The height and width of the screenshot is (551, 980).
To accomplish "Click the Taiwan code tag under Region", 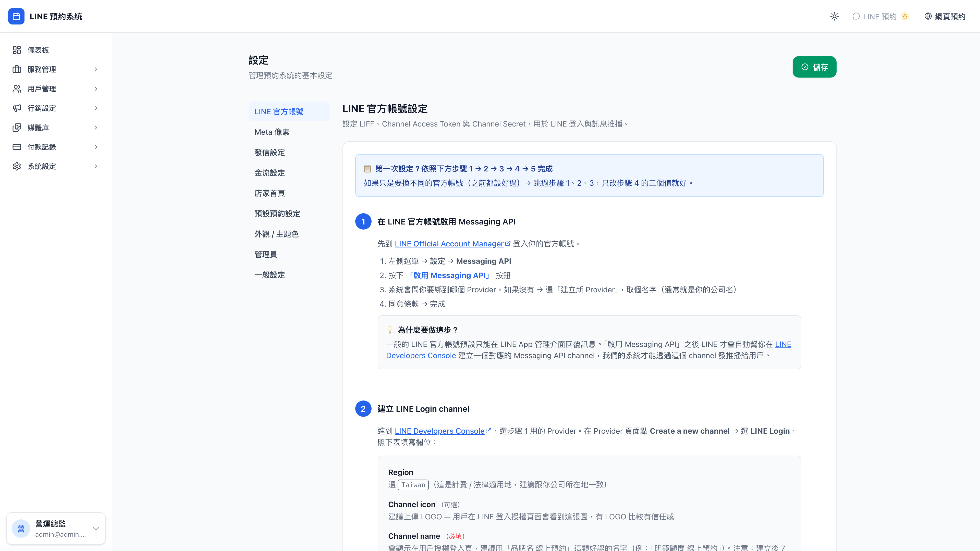I will click(x=413, y=485).
